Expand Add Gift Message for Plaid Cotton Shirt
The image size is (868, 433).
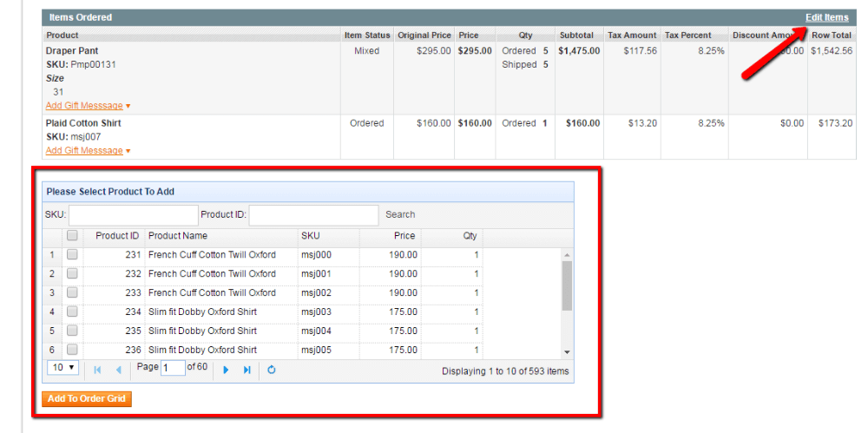tap(88, 151)
